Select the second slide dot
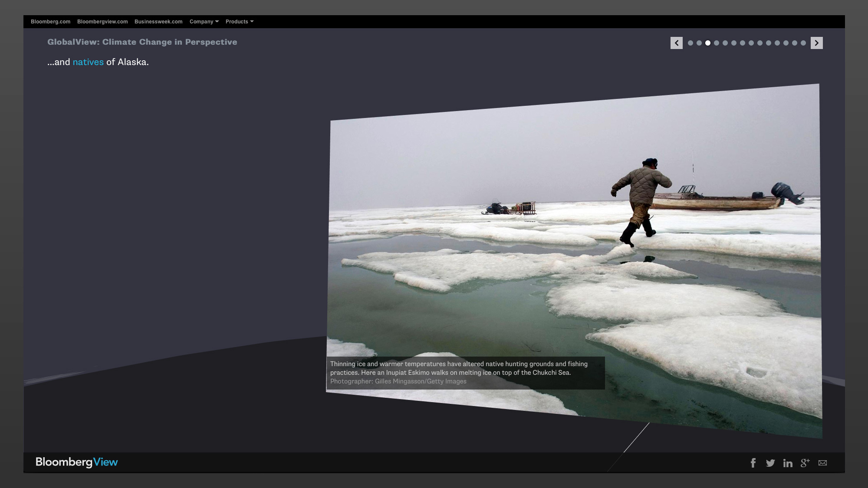The width and height of the screenshot is (868, 488). click(699, 43)
